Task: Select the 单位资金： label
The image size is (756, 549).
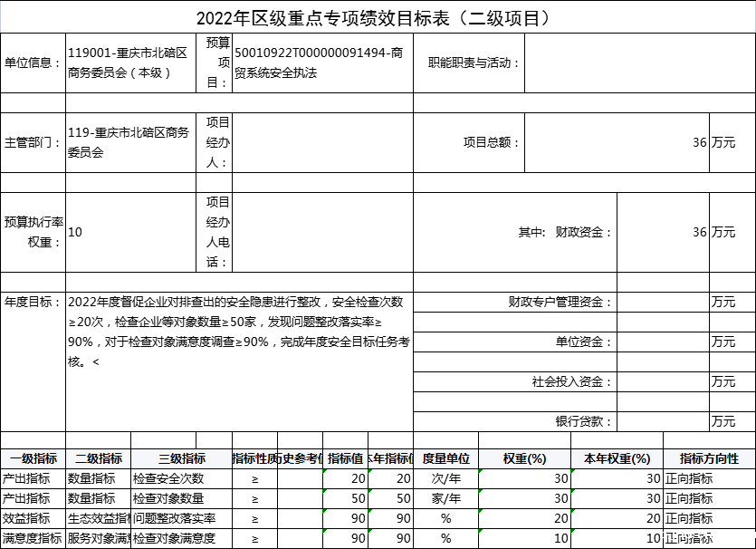Action: tap(583, 342)
